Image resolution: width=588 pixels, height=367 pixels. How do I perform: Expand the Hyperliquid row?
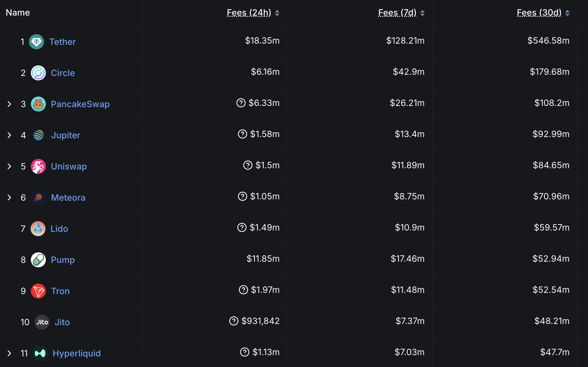click(9, 353)
